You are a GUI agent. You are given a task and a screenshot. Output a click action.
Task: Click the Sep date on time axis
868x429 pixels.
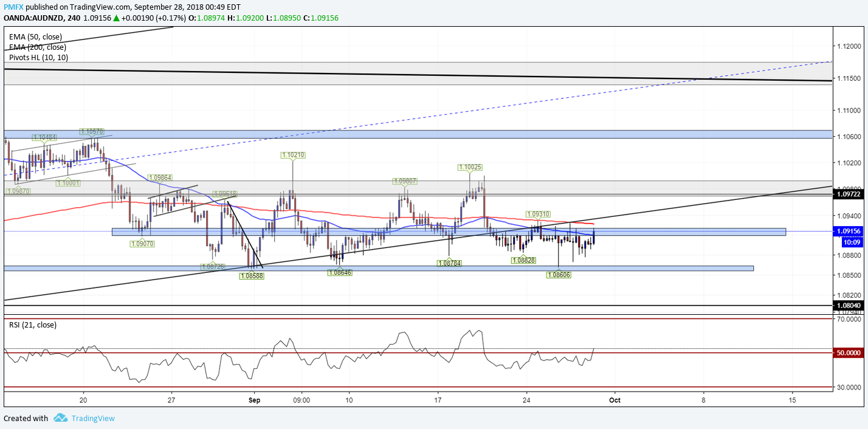(x=255, y=400)
